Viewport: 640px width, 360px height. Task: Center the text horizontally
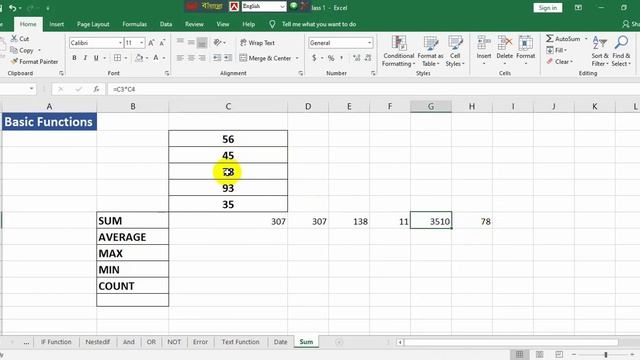[x=191, y=58]
